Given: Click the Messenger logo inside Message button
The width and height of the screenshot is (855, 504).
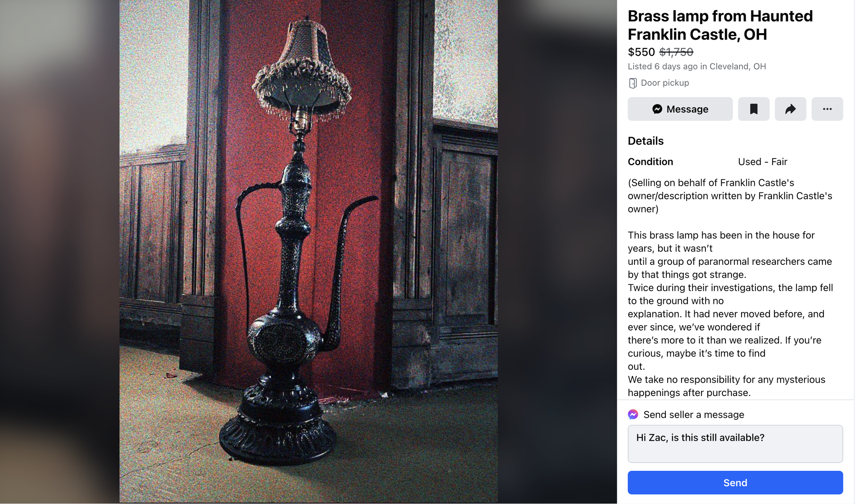Looking at the screenshot, I should (657, 109).
